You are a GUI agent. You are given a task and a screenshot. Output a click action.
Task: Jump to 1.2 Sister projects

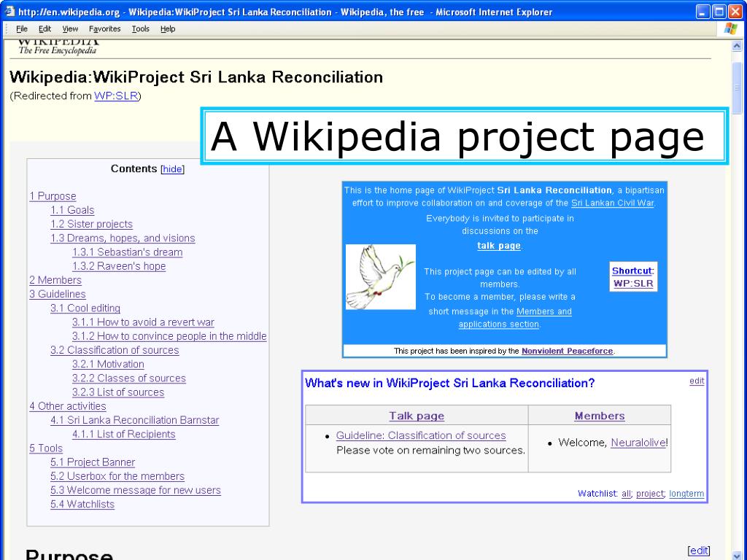[x=91, y=224]
